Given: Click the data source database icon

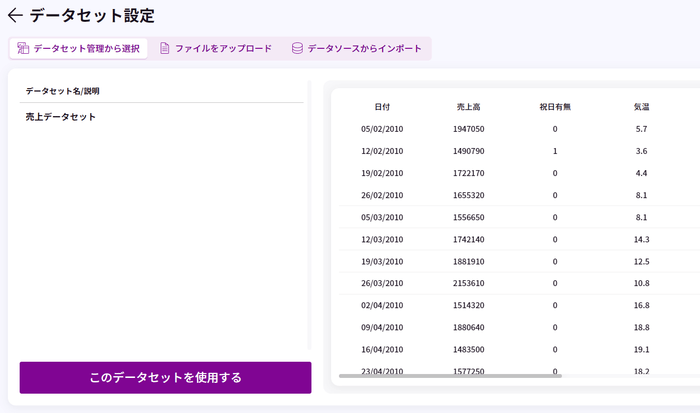Looking at the screenshot, I should tap(297, 48).
